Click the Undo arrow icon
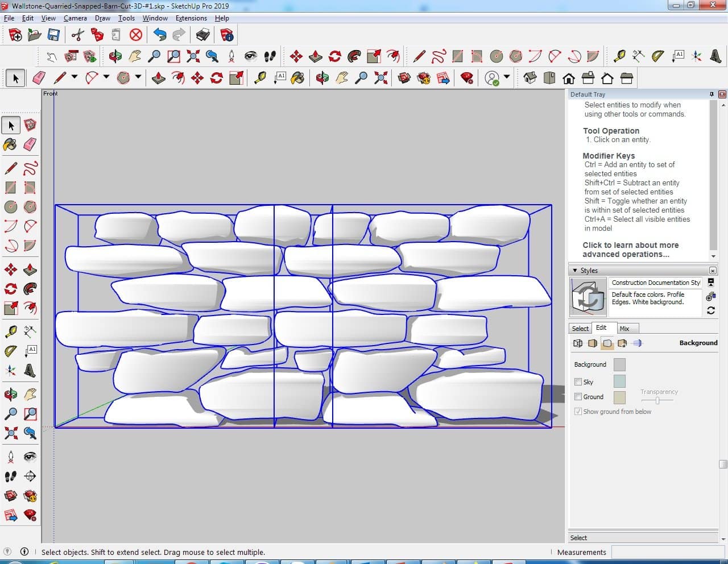Screen dimensions: 728x564 [160, 35]
